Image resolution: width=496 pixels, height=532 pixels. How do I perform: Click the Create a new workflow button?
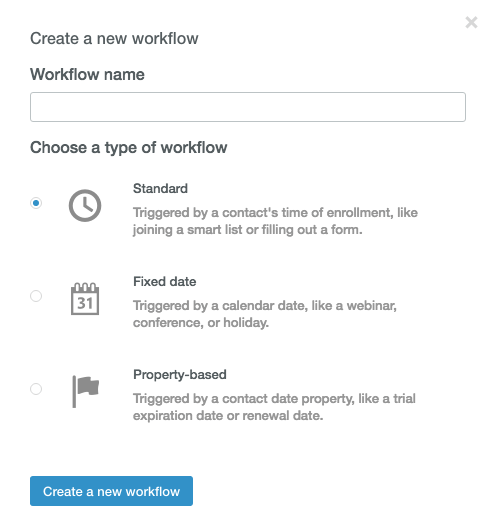(111, 491)
